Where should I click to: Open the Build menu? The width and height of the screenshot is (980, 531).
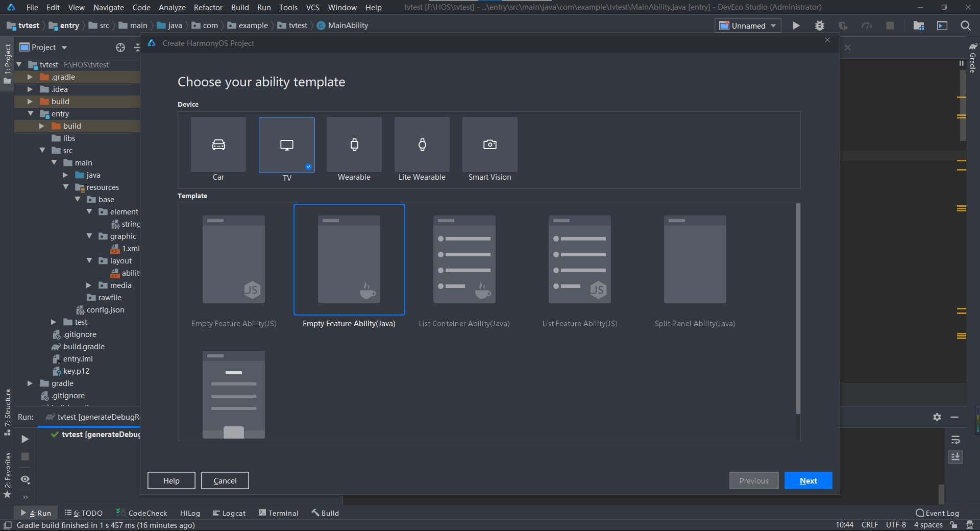(240, 7)
